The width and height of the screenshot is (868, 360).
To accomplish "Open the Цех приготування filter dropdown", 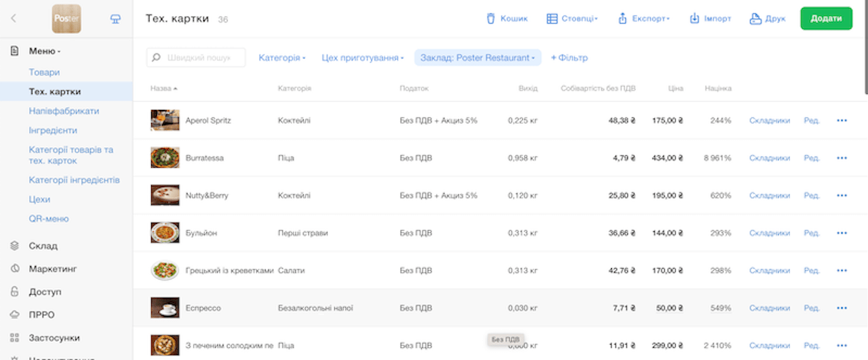I will click(x=362, y=58).
